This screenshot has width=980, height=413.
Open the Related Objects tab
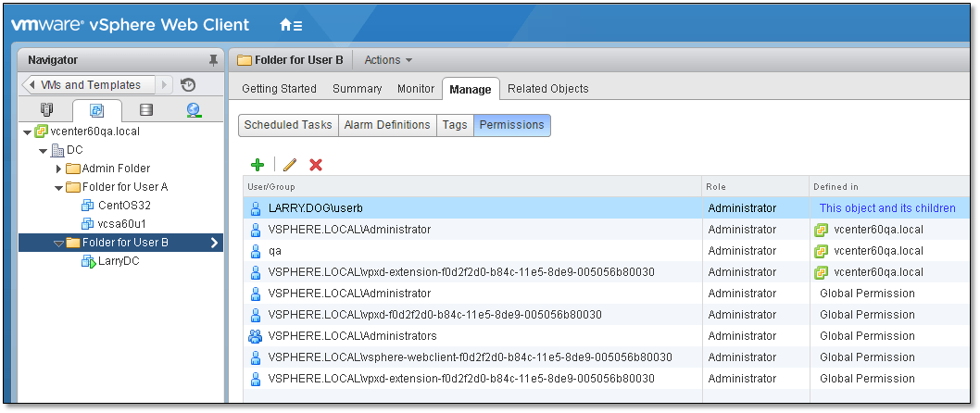[x=548, y=89]
